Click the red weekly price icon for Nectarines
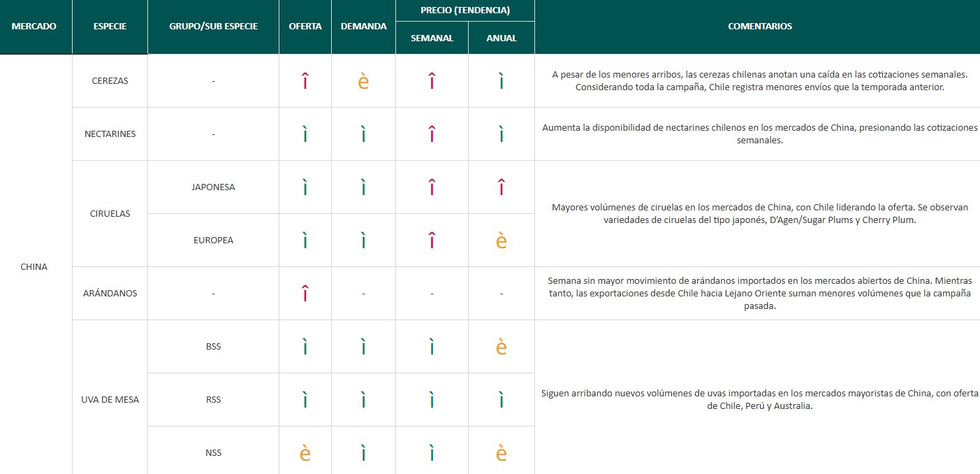This screenshot has height=474, width=980. (432, 134)
